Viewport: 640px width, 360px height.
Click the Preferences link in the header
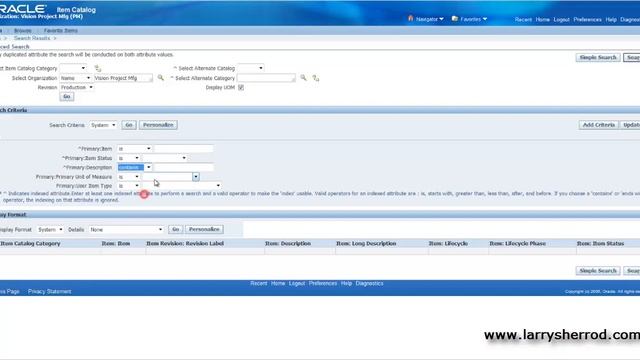point(587,20)
